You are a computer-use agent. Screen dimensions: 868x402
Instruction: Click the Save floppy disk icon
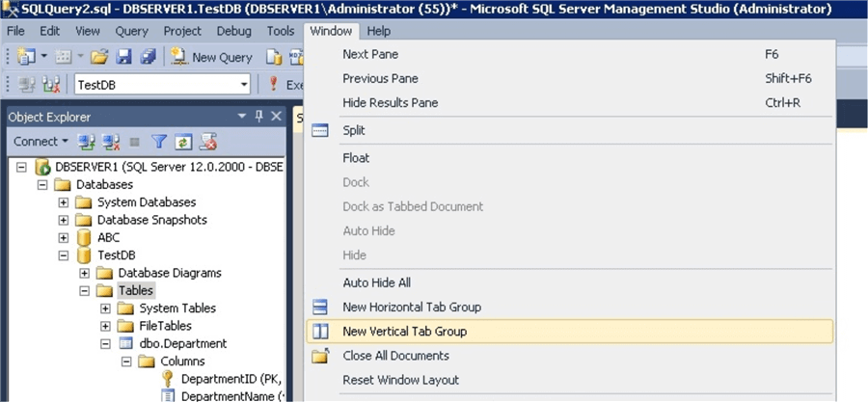[x=123, y=57]
